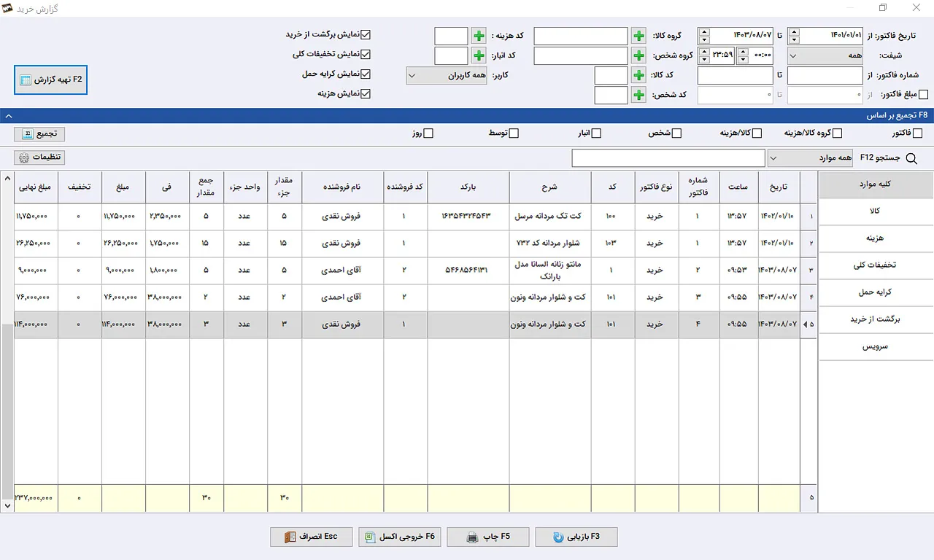Click the F2 تهیه گزارش report button

[x=51, y=79]
